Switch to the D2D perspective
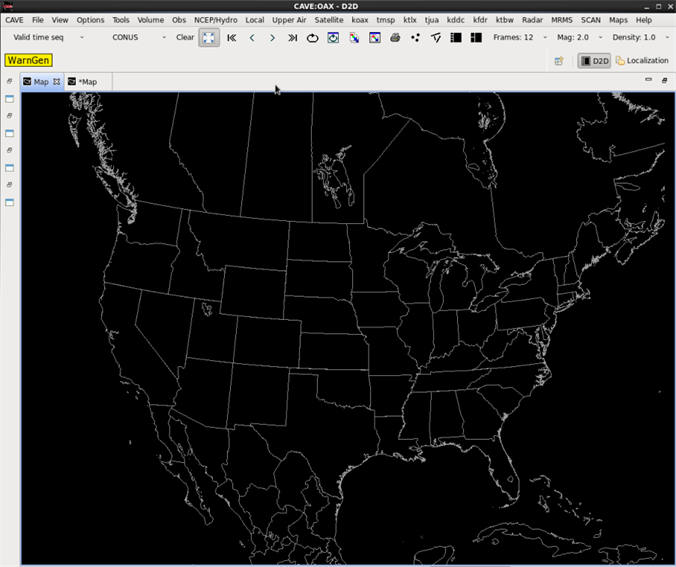The width and height of the screenshot is (676, 567). pyautogui.click(x=594, y=61)
